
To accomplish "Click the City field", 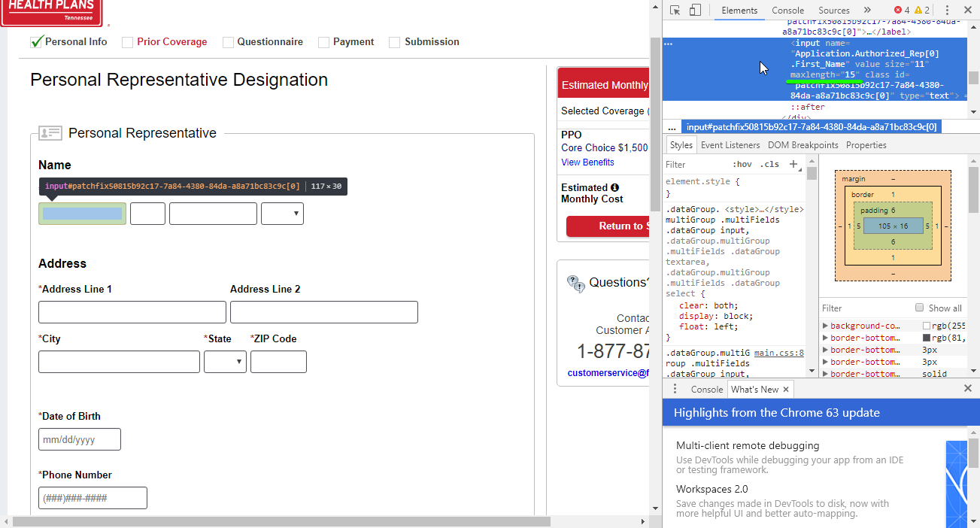I will [x=119, y=362].
